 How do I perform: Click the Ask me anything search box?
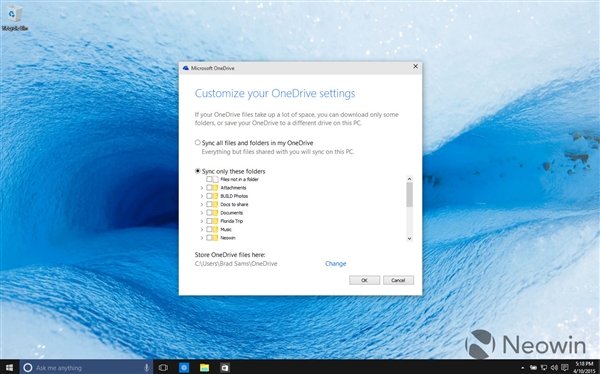pyautogui.click(x=86, y=367)
